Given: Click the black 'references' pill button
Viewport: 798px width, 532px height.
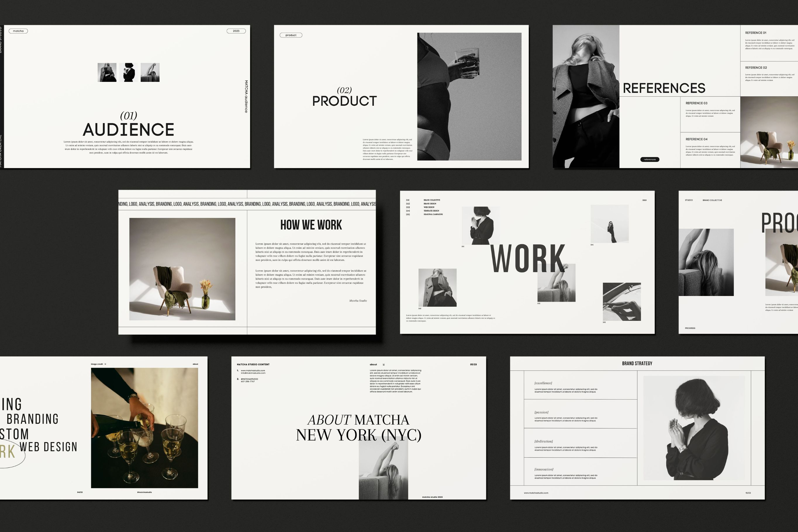Looking at the screenshot, I should click(x=649, y=160).
